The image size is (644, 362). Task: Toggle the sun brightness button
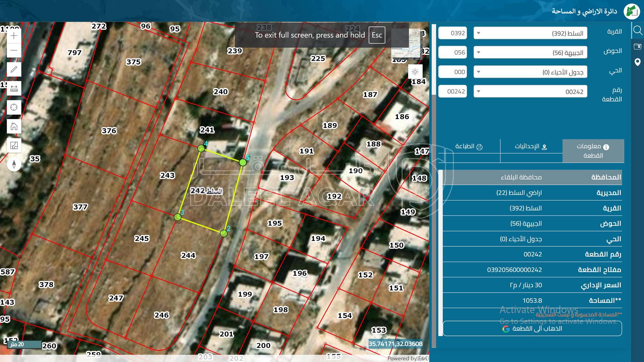click(x=415, y=72)
